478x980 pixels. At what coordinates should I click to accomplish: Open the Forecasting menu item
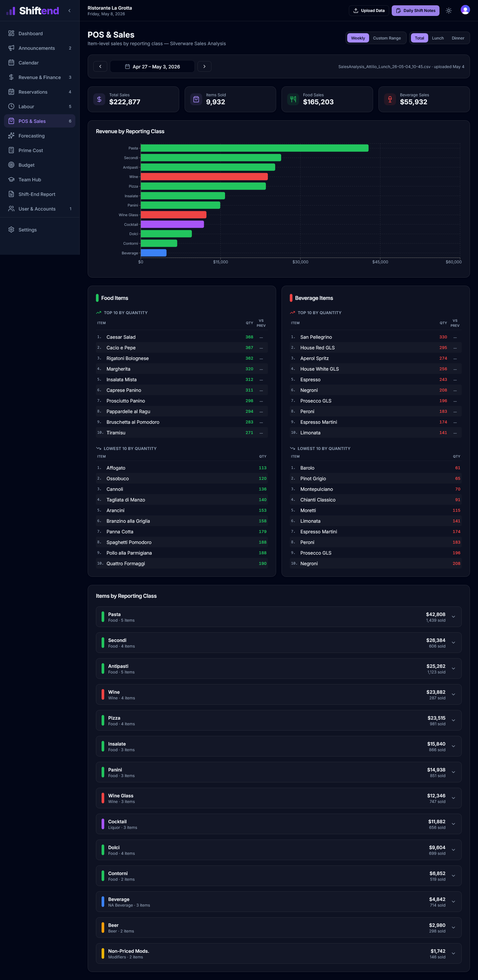click(40, 136)
